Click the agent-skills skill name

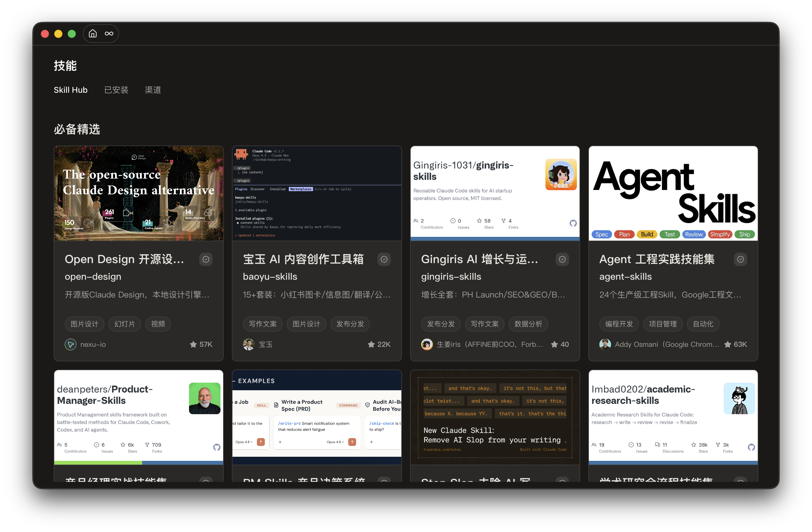point(626,277)
